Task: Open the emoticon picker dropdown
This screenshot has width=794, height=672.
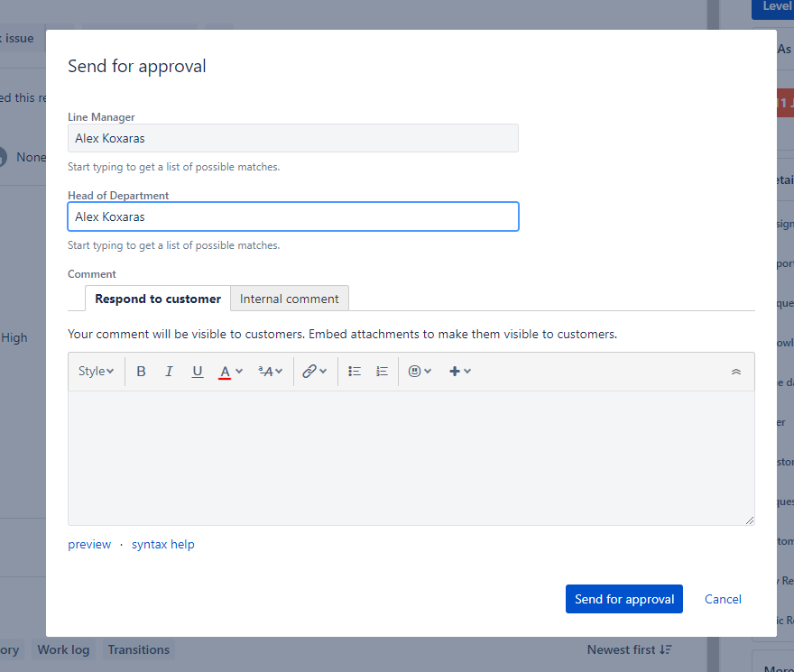Action: coord(420,372)
